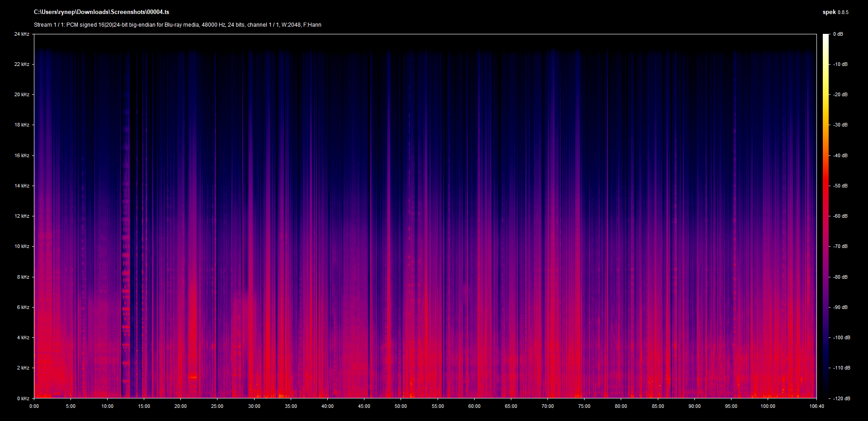Click the stream info text line
868x421 pixels.
pos(177,25)
